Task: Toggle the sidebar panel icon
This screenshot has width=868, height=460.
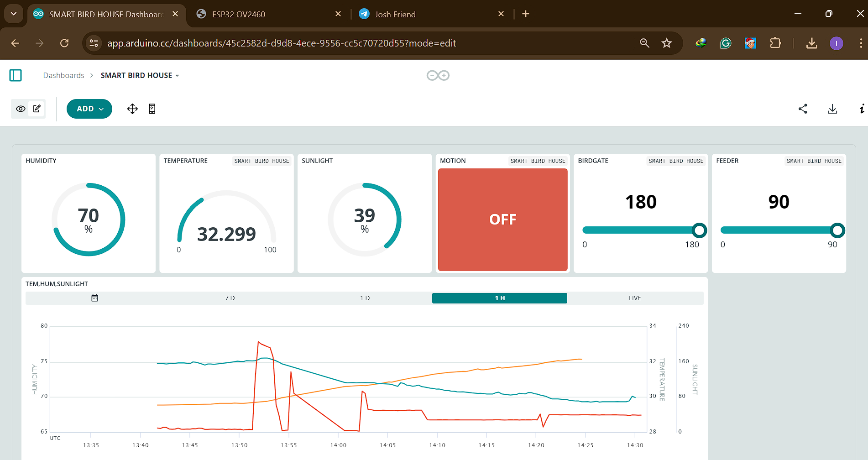Action: (16, 75)
